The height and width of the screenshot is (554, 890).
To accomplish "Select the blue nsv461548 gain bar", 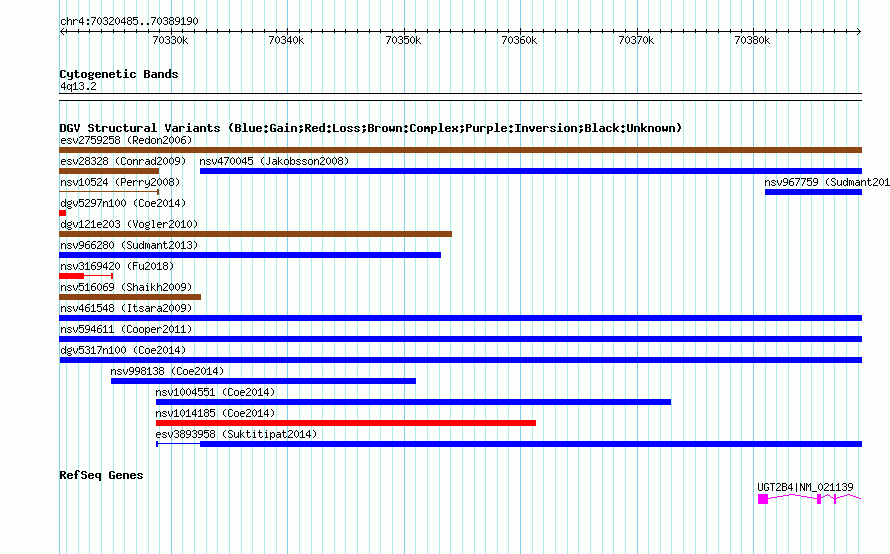I will click(460, 318).
